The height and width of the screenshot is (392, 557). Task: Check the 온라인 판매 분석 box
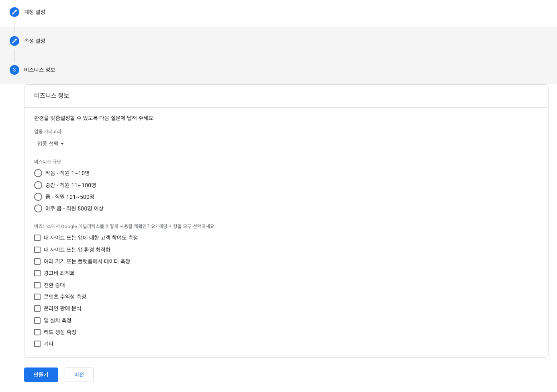(x=37, y=308)
